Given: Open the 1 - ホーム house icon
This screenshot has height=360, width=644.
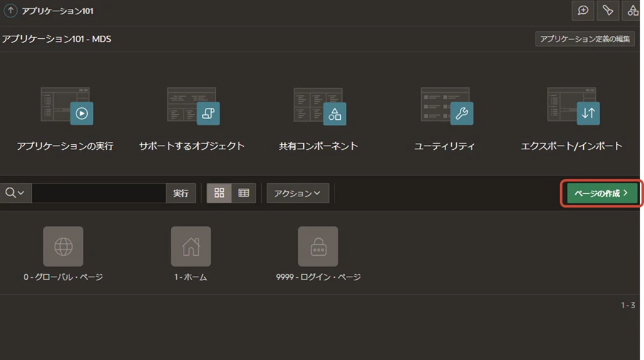Looking at the screenshot, I should tap(191, 246).
